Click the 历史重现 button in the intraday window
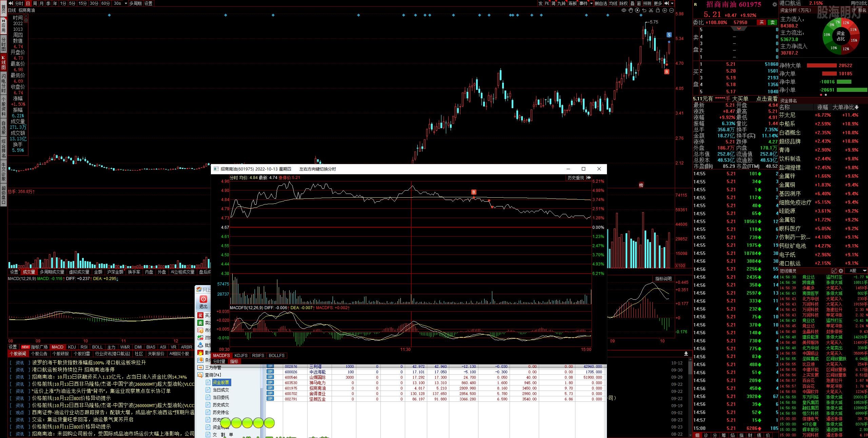This screenshot has width=868, height=438. tap(576, 178)
